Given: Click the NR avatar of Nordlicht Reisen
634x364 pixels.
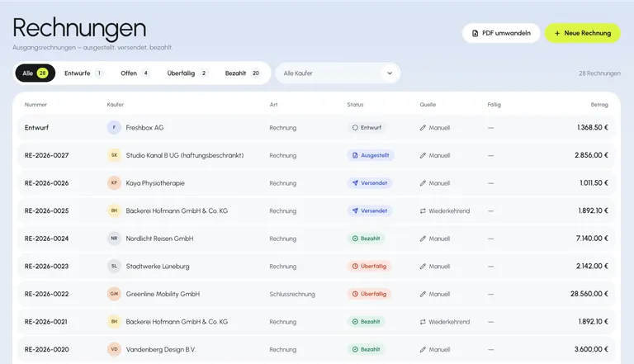Looking at the screenshot, I should pyautogui.click(x=114, y=239).
